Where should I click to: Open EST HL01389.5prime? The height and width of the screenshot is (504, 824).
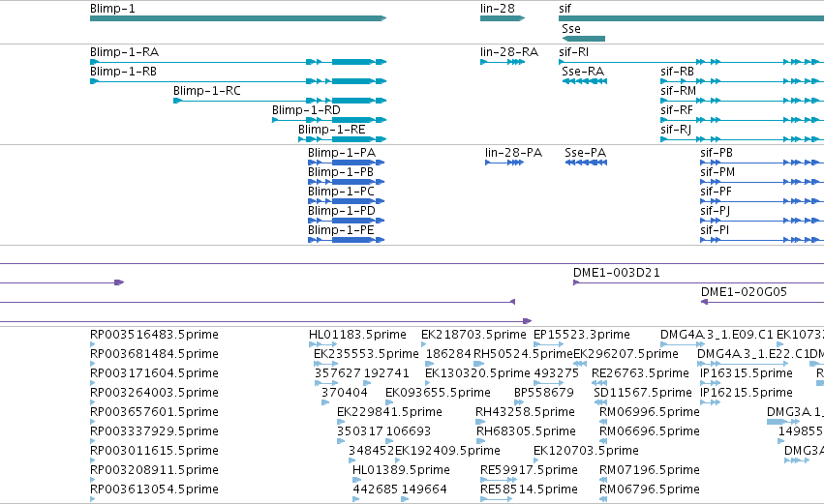pyautogui.click(x=401, y=470)
